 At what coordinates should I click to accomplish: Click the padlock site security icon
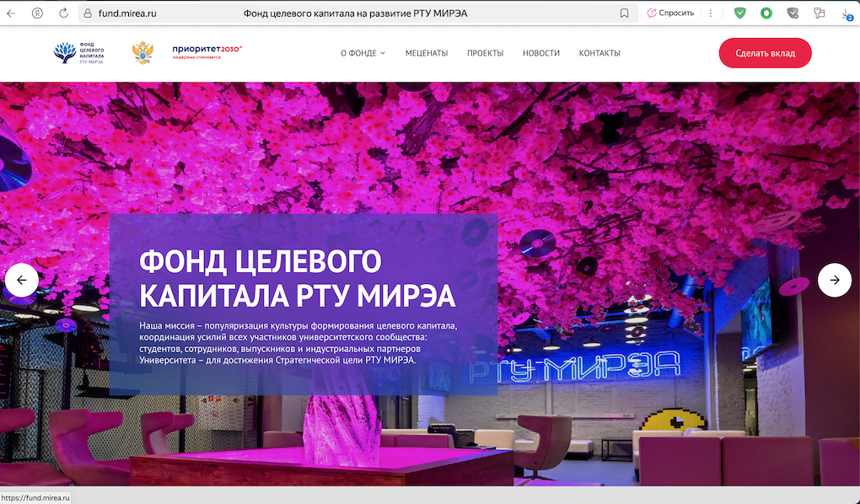(88, 13)
